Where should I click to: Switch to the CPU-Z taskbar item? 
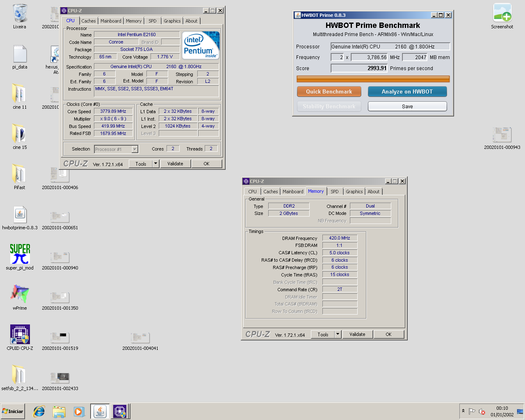120,411
